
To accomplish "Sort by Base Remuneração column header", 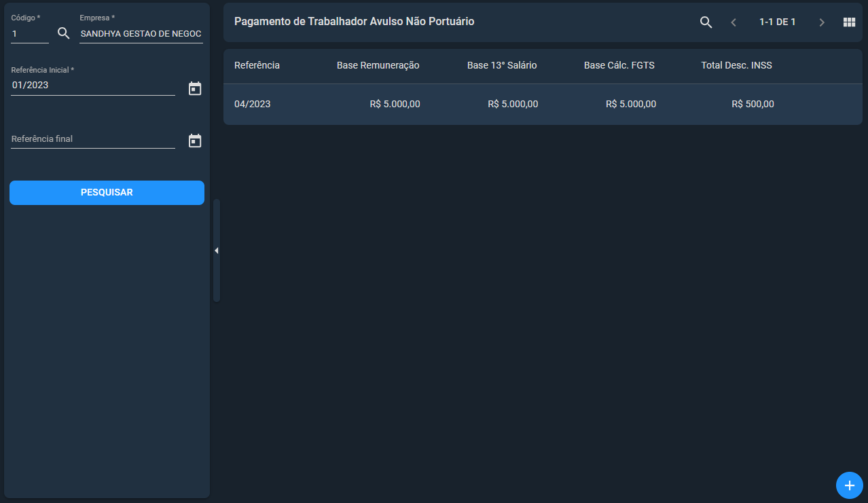I will point(378,66).
